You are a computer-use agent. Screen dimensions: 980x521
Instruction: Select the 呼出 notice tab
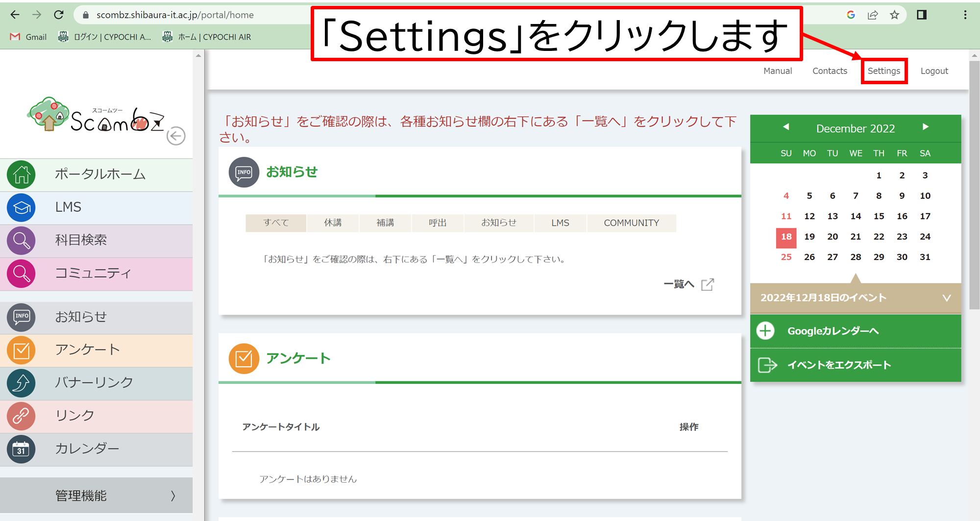click(438, 223)
